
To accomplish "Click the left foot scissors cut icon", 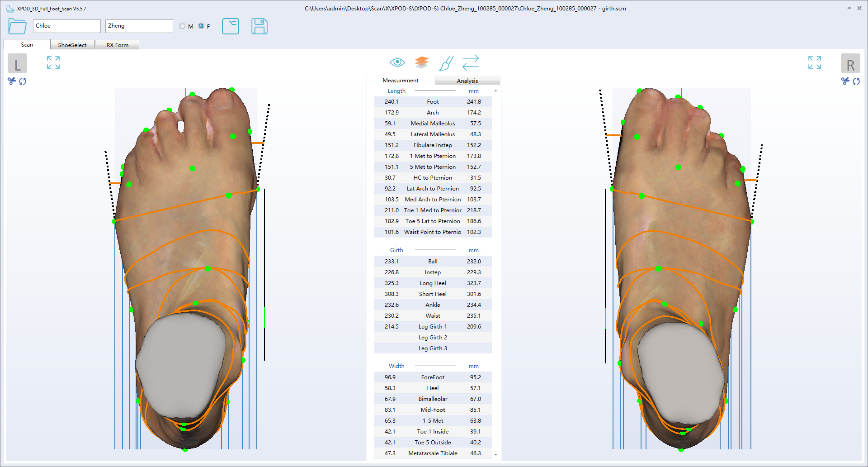I will click(x=12, y=81).
